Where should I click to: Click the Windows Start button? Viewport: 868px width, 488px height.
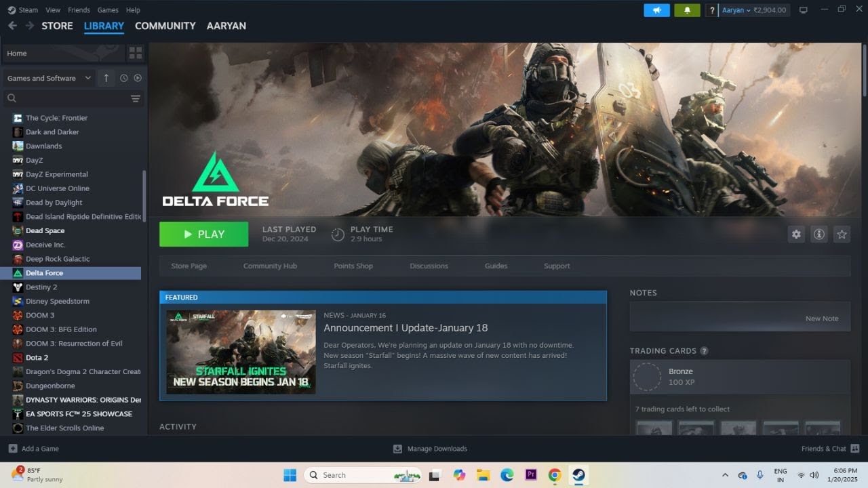click(x=290, y=475)
